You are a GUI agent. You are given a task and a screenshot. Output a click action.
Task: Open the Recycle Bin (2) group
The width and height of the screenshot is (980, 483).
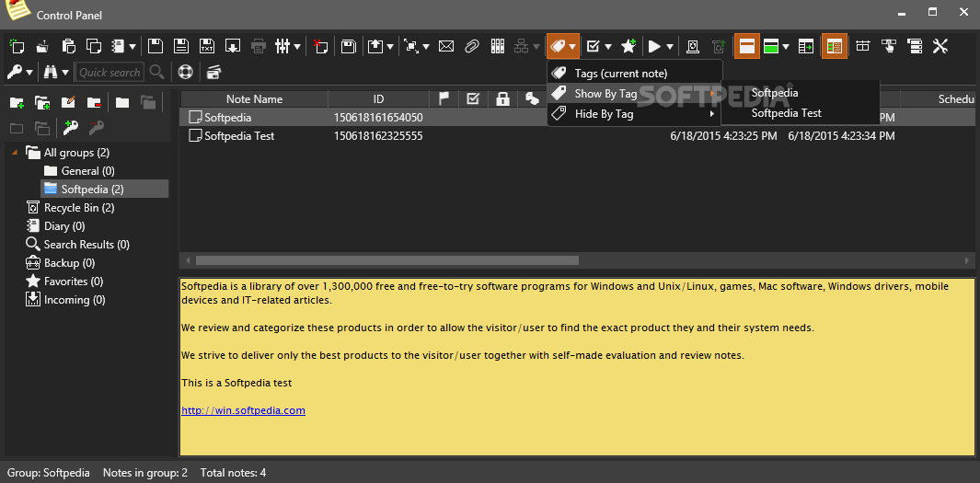pyautogui.click(x=70, y=207)
